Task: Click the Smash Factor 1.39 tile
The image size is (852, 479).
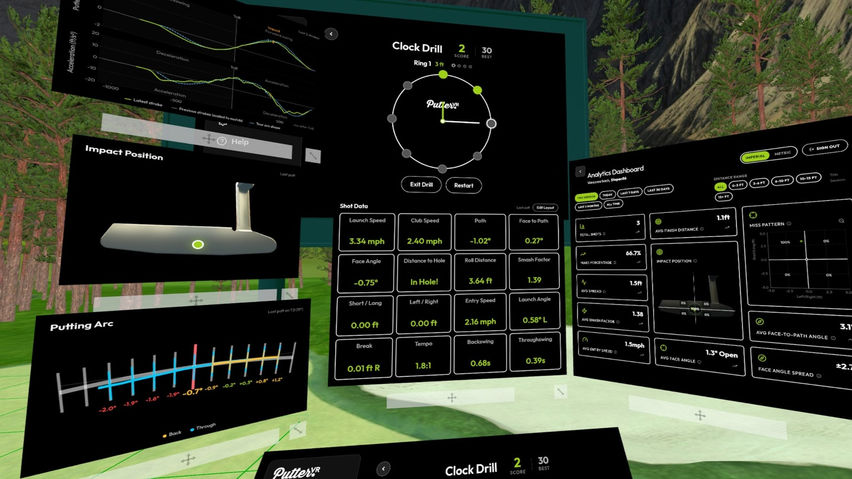Action: [x=534, y=270]
